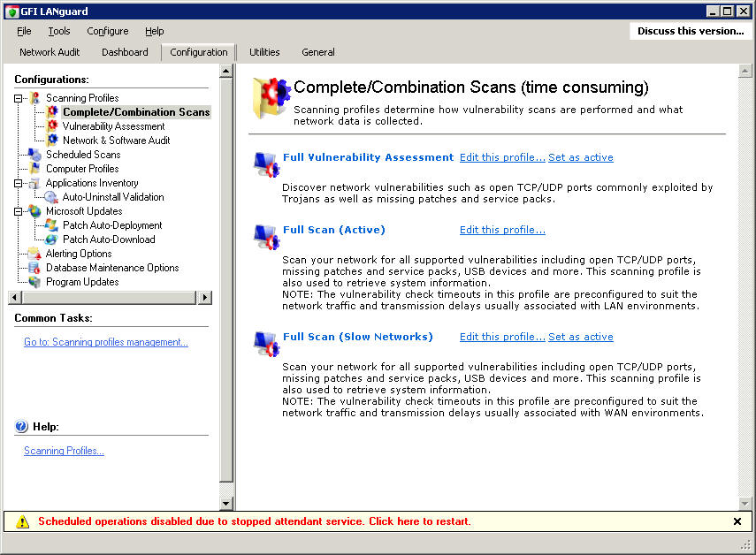The width and height of the screenshot is (756, 555).
Task: Click the Full Scan (Active) profile title
Action: (334, 230)
